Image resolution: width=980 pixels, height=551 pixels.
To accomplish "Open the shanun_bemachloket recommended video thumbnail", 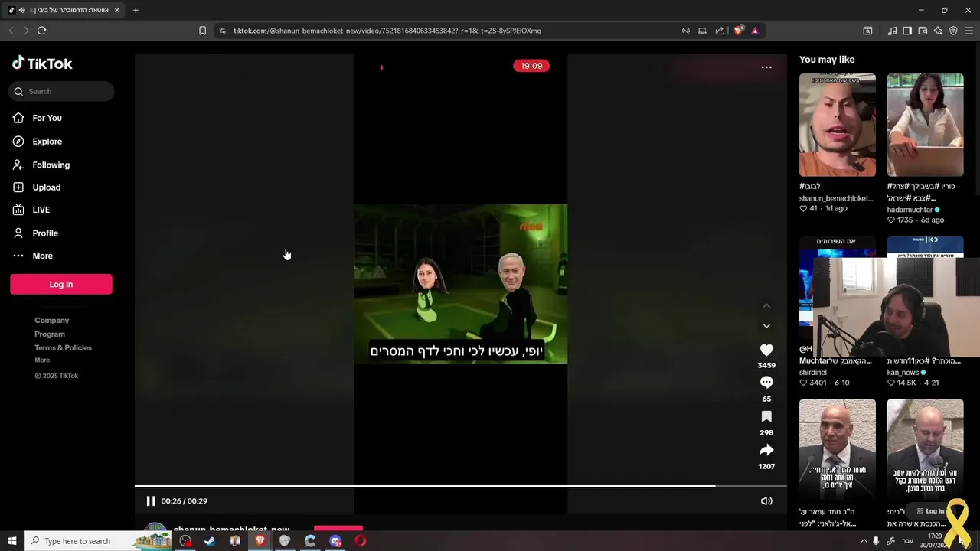I will 838,125.
